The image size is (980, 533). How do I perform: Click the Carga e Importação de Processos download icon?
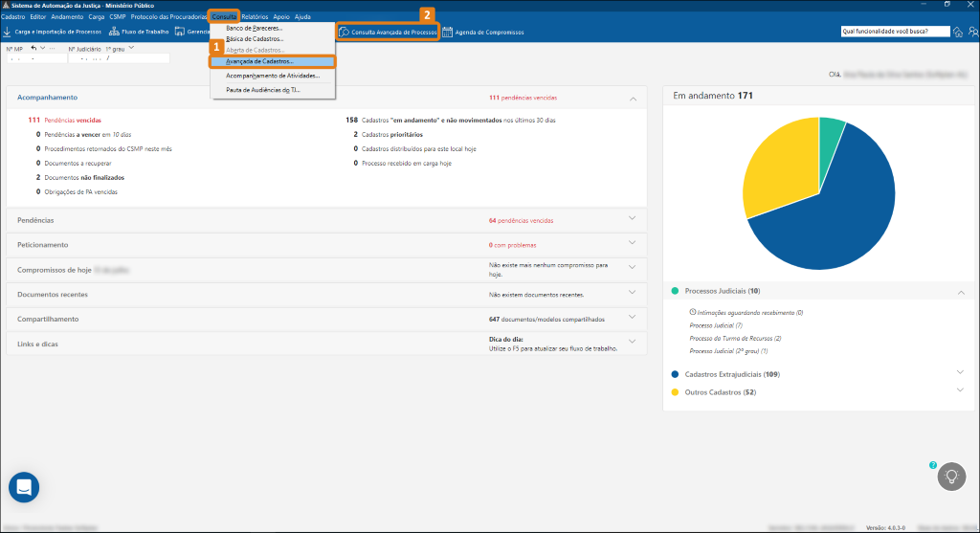pyautogui.click(x=7, y=32)
